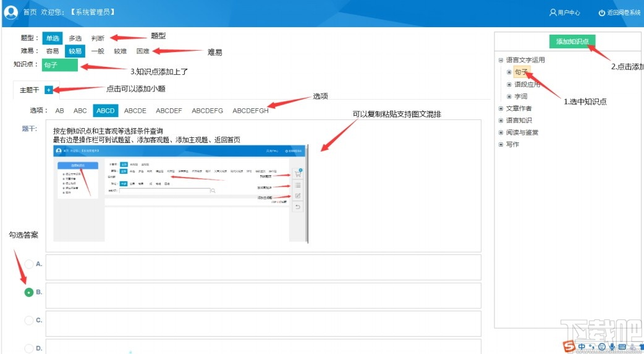Image resolution: width=644 pixels, height=354 pixels.
Task: Click the Sogou input method S icon
Action: click(569, 347)
